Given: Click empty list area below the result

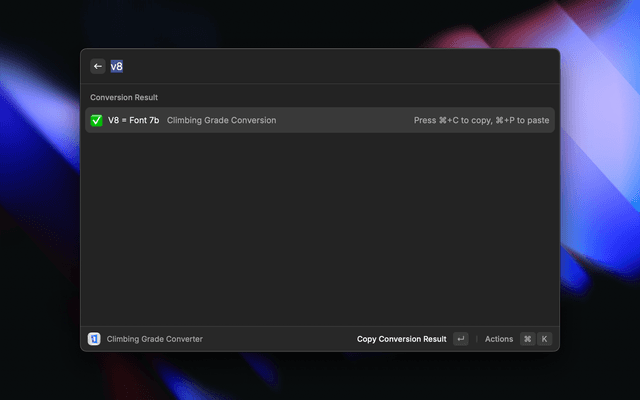Looking at the screenshot, I should pyautogui.click(x=320, y=230).
